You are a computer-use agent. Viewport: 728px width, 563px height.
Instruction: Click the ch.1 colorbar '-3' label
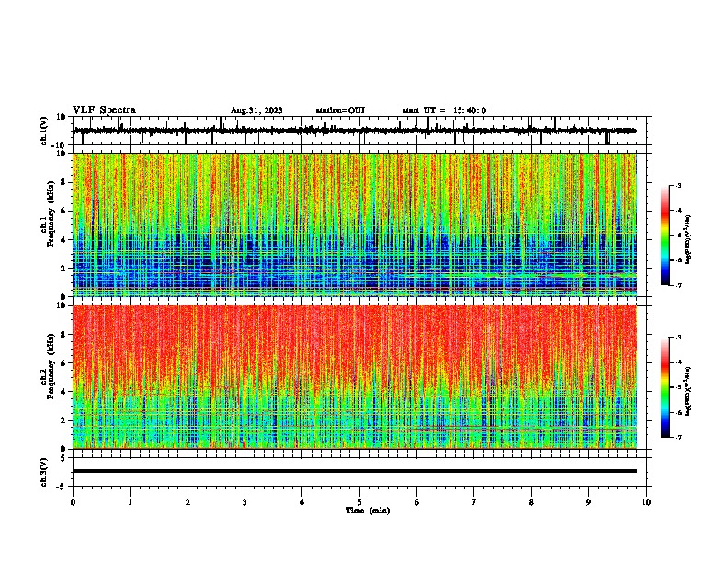click(x=677, y=185)
